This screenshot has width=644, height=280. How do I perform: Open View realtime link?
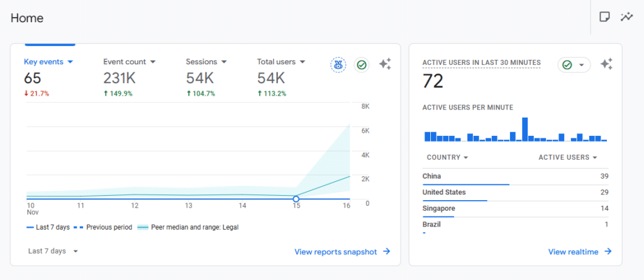point(580,252)
